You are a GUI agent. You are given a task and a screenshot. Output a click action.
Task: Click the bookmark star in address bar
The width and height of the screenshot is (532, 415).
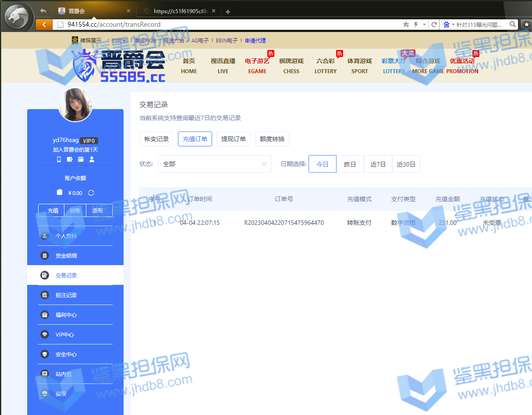[406, 25]
